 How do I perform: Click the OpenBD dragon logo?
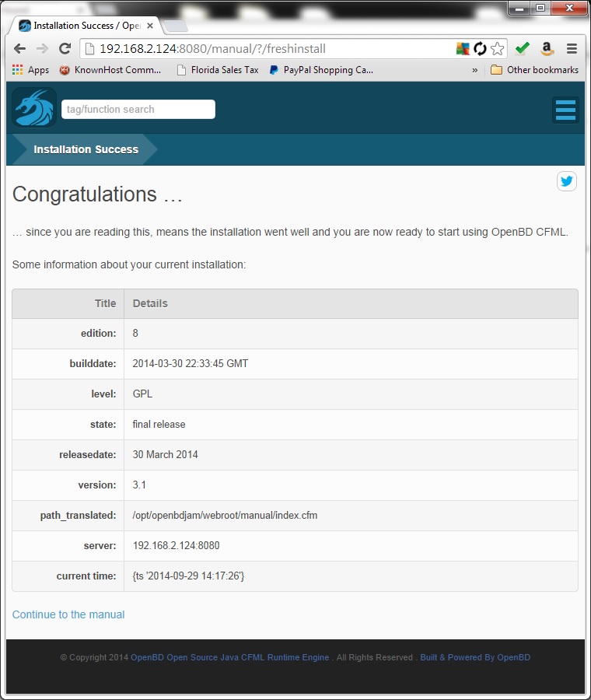pyautogui.click(x=34, y=107)
